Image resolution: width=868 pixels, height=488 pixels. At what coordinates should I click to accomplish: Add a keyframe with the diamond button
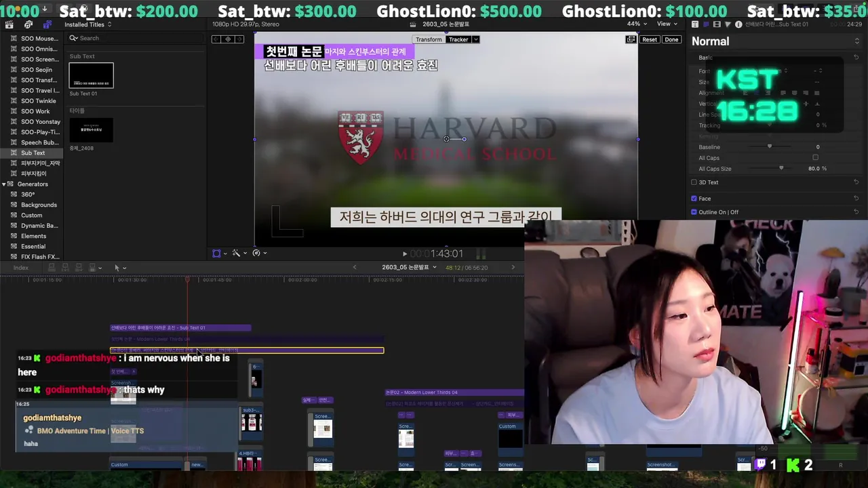[228, 39]
